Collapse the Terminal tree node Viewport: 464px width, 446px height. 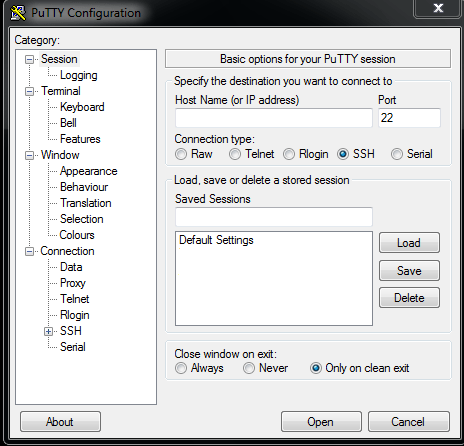29,92
